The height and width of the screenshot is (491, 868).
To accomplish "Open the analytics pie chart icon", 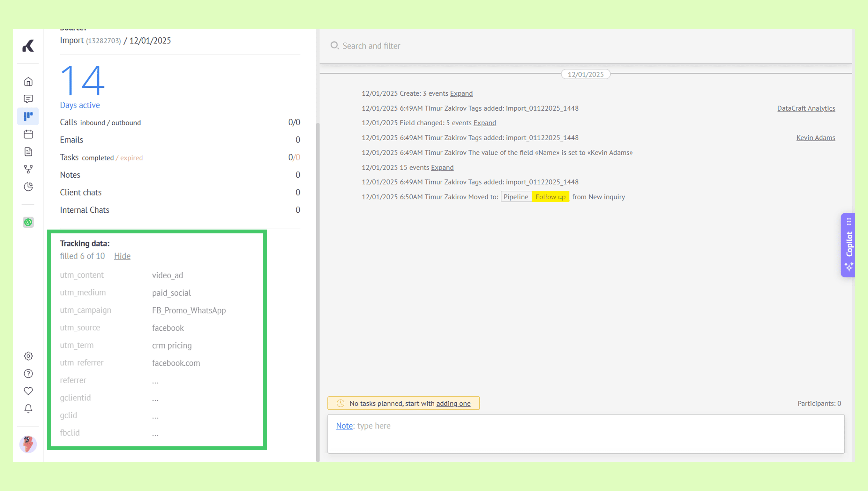I will (x=28, y=187).
